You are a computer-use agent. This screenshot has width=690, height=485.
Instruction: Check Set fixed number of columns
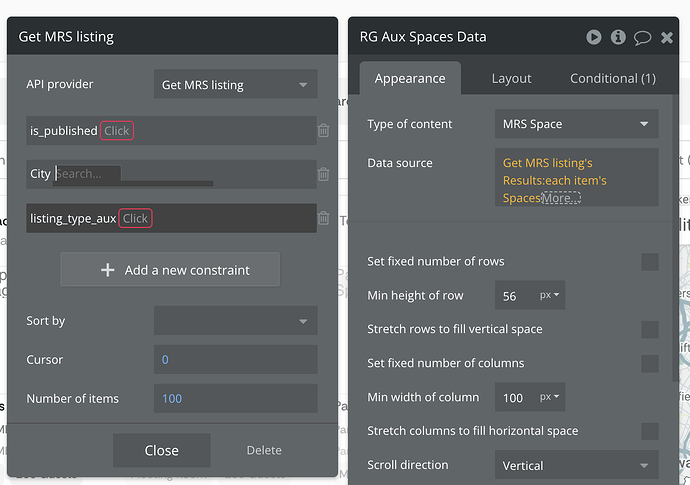[650, 364]
